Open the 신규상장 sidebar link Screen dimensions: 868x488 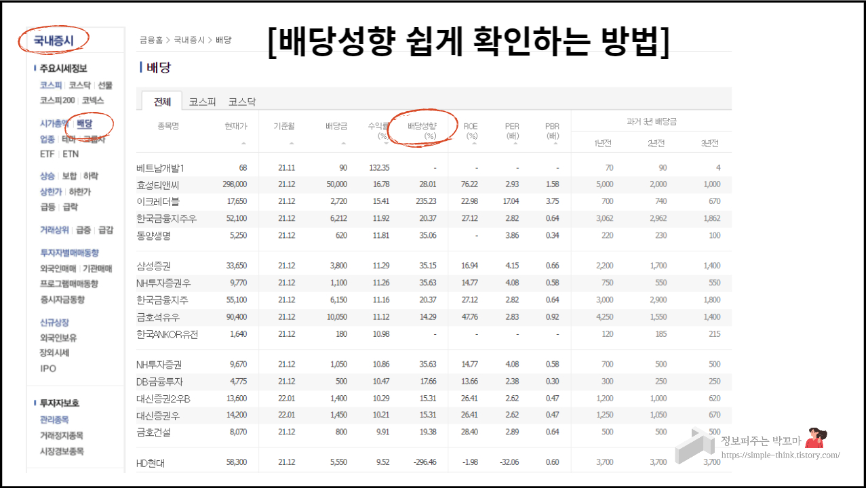coord(54,323)
